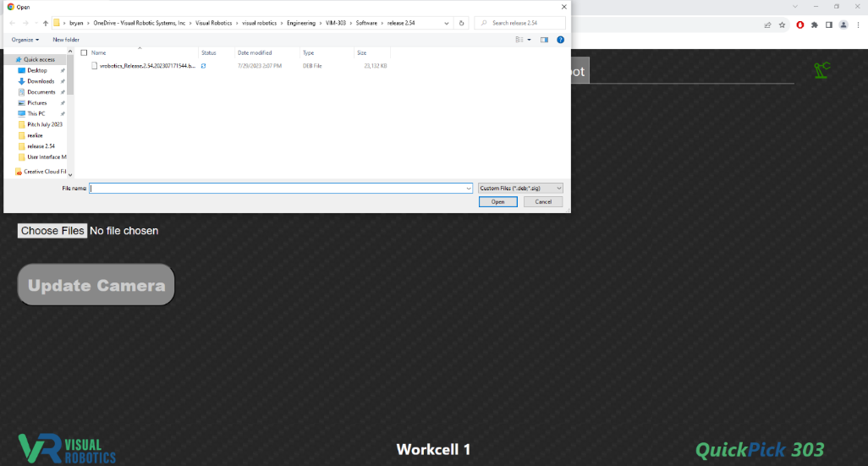Screen dimensions: 868x466
Task: Click the Search release 2.54 box
Action: 520,23
